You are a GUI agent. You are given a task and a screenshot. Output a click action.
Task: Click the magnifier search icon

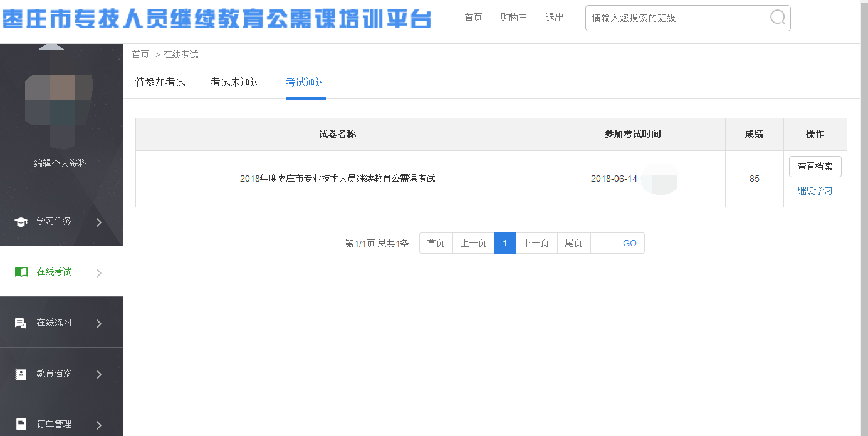(777, 18)
